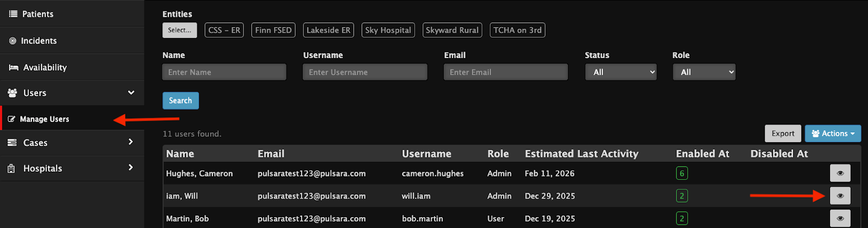Open the Role dropdown
Image resolution: width=868 pixels, height=228 pixels.
tap(704, 72)
